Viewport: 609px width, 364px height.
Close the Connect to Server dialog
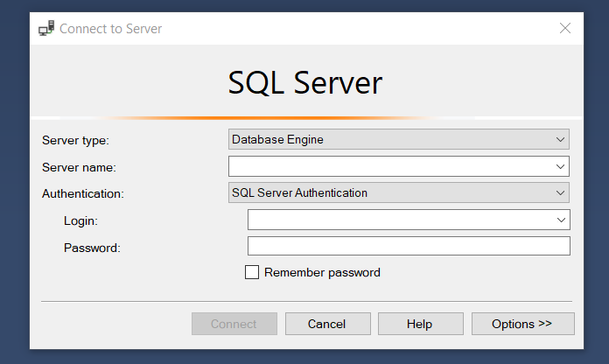564,28
